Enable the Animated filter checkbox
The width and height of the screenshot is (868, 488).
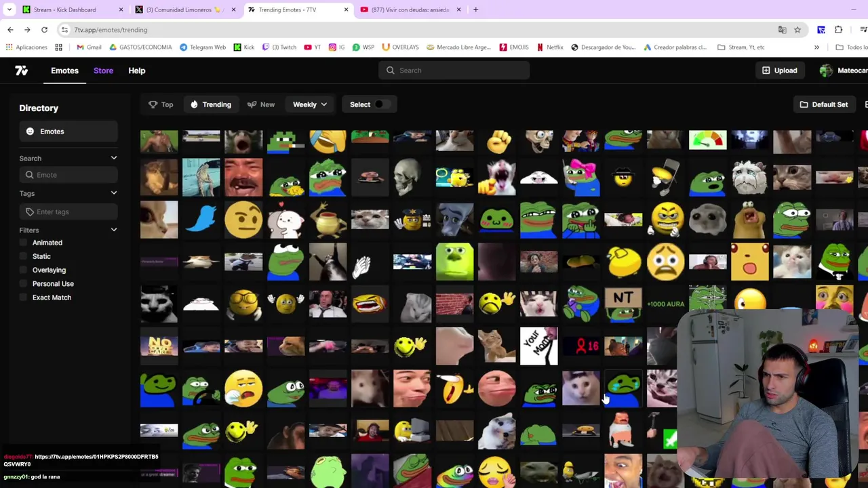(24, 243)
